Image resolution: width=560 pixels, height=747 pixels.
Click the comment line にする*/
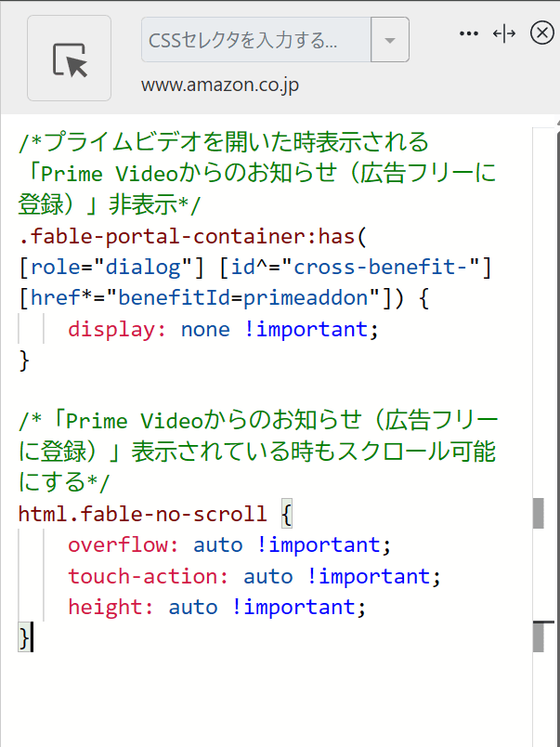pyautogui.click(x=64, y=483)
